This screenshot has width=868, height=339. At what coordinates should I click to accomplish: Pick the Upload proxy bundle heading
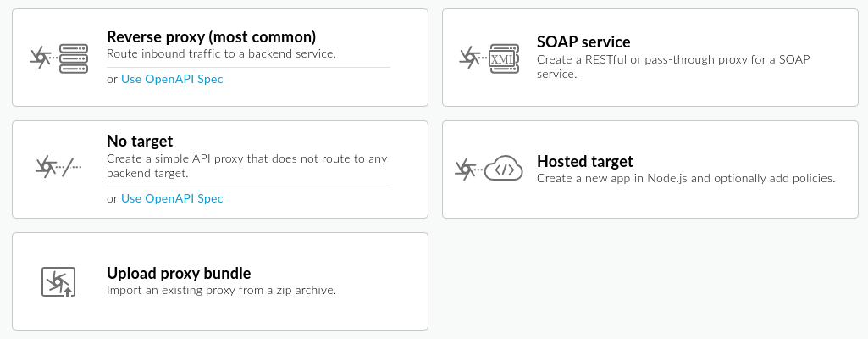pos(179,273)
